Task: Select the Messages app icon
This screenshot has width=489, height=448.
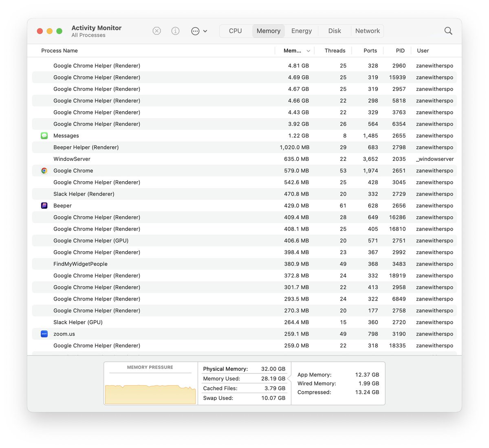Action: (x=44, y=136)
